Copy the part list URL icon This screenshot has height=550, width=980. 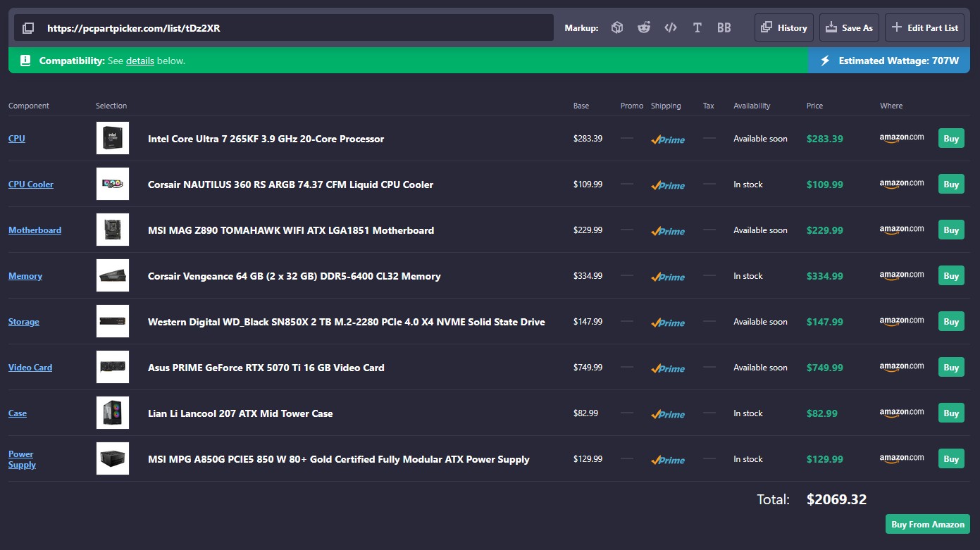28,28
